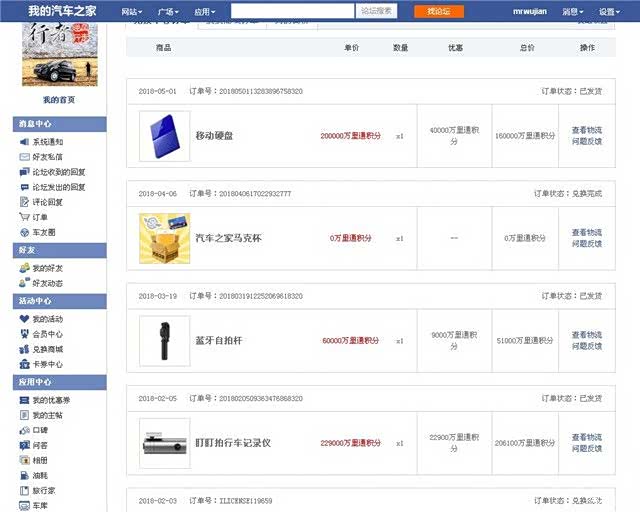The height and width of the screenshot is (512, 640).
Task: Open the 兑换商城 sidebar link
Action: point(48,349)
